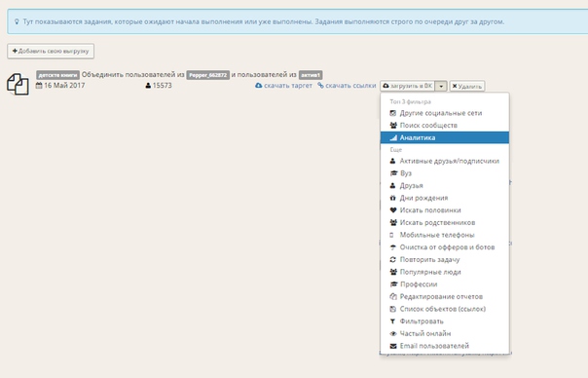The image size is (588, 378).
Task: Select Email пользователей option
Action: click(445, 346)
